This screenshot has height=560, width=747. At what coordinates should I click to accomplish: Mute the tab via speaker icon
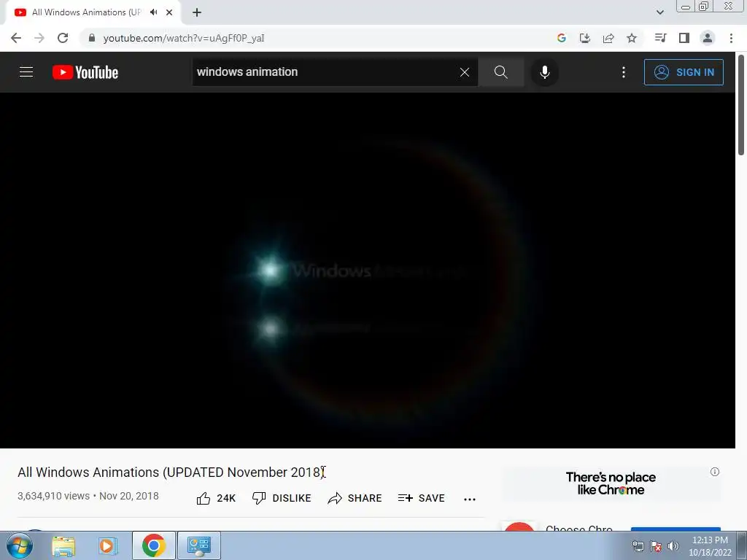(153, 12)
